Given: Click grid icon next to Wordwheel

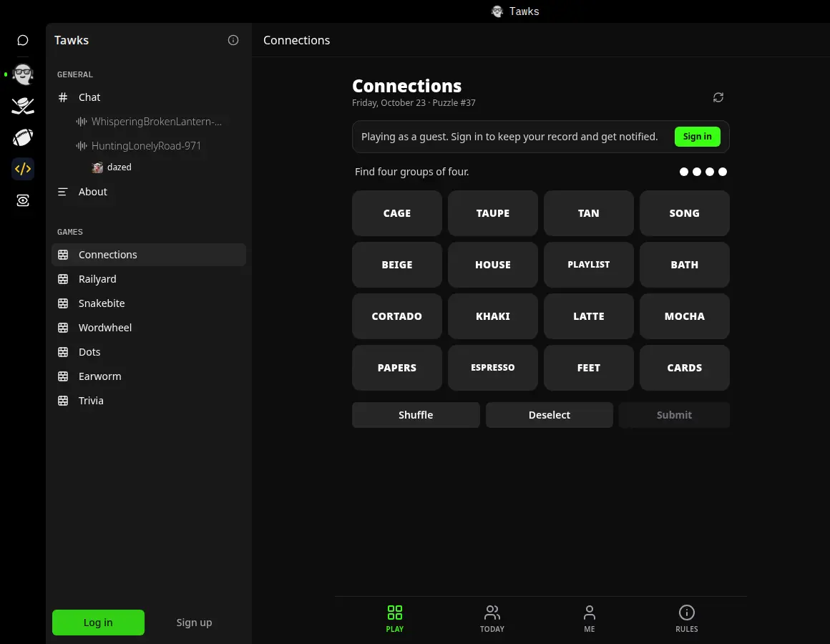Looking at the screenshot, I should pyautogui.click(x=63, y=328).
